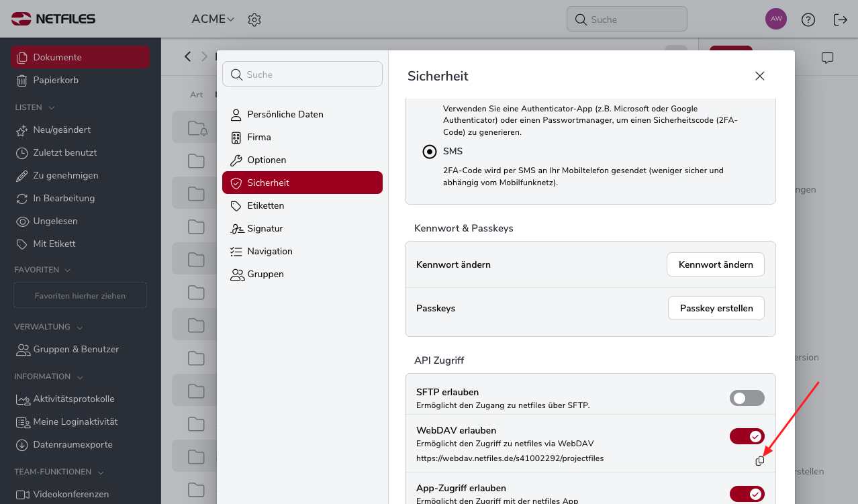This screenshot has width=858, height=504.
Task: Click the Passkey erstellen button
Action: [x=716, y=308]
